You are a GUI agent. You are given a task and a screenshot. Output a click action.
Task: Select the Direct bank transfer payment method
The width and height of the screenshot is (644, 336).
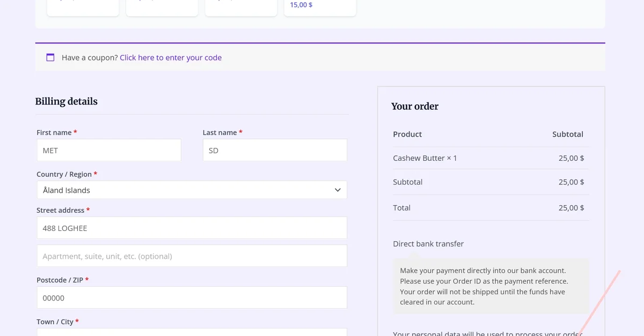pyautogui.click(x=428, y=244)
